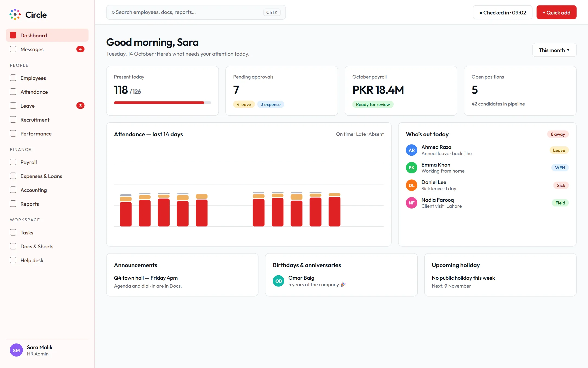This screenshot has width=588, height=368.
Task: Open the Payroll menu label
Action: tap(29, 162)
